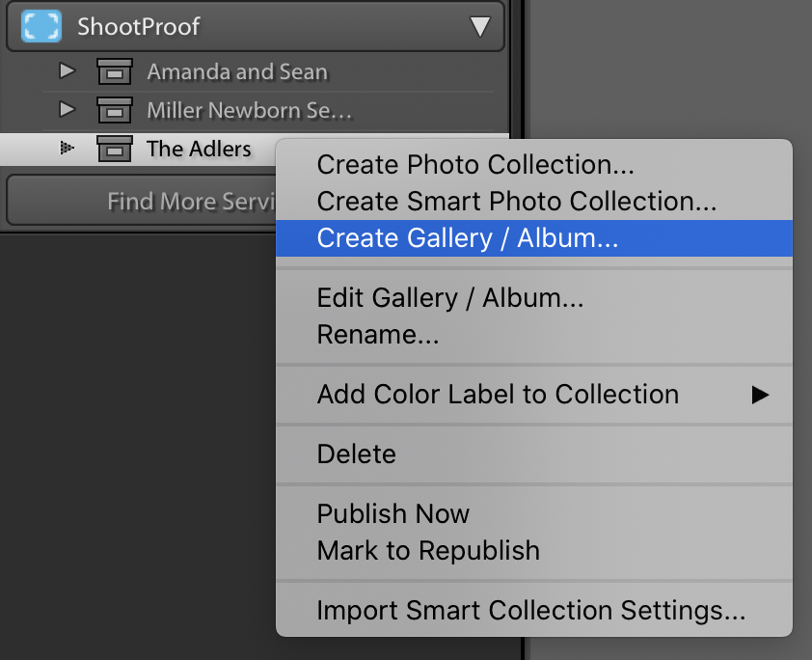The image size is (812, 660).
Task: Select Delete in the context menu
Action: [x=534, y=454]
